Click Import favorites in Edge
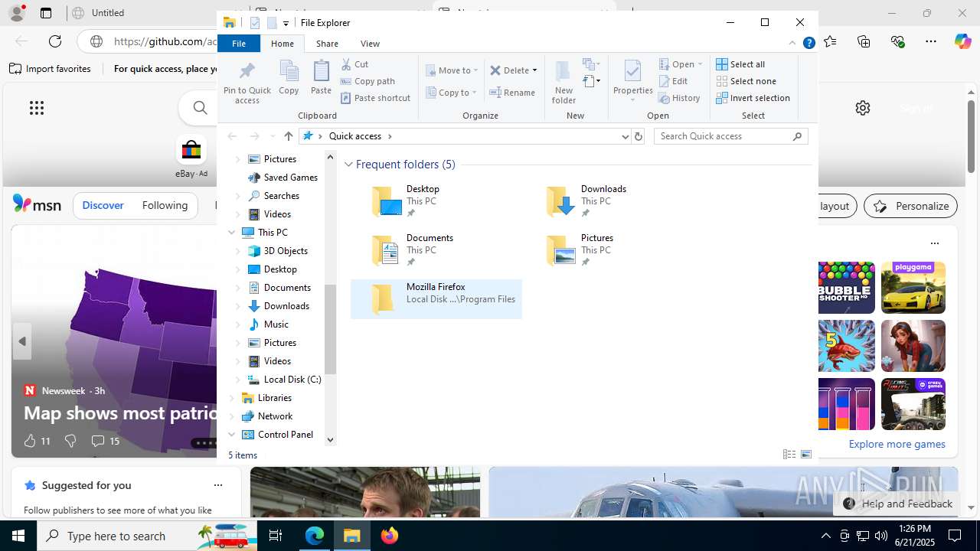Viewport: 980px width, 551px height. click(x=51, y=69)
